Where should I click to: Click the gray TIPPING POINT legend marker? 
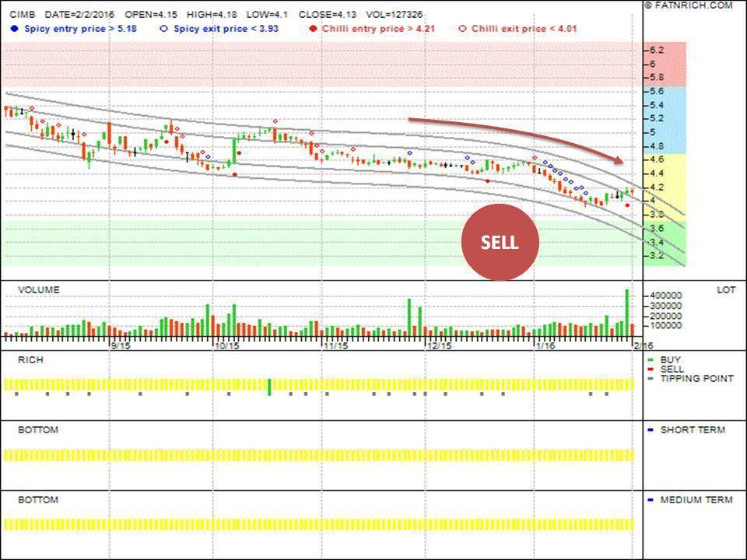tap(651, 379)
